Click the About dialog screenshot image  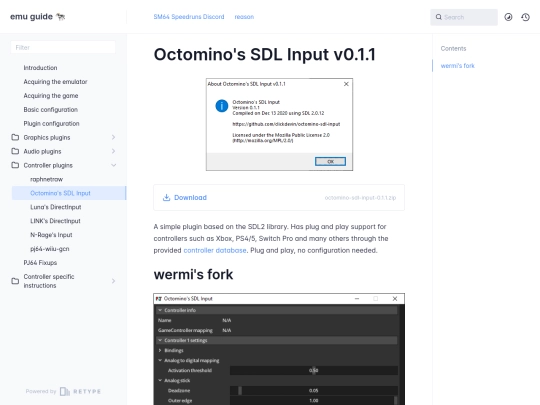279,124
